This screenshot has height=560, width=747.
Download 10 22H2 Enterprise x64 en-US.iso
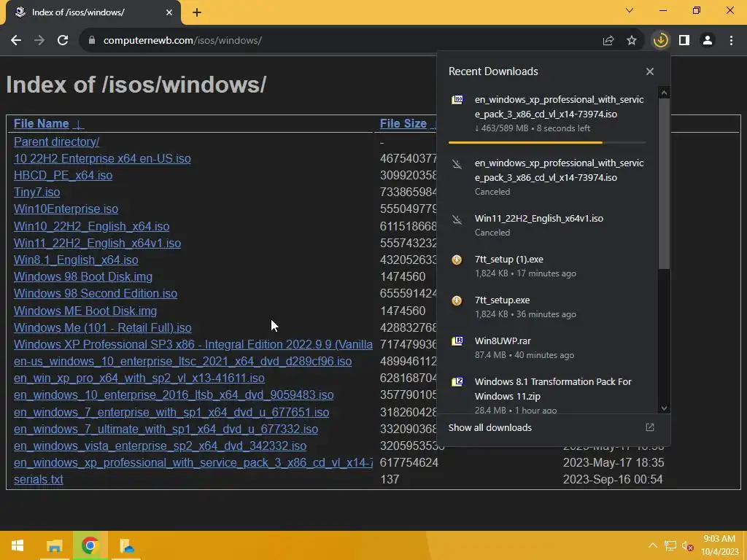pos(102,158)
